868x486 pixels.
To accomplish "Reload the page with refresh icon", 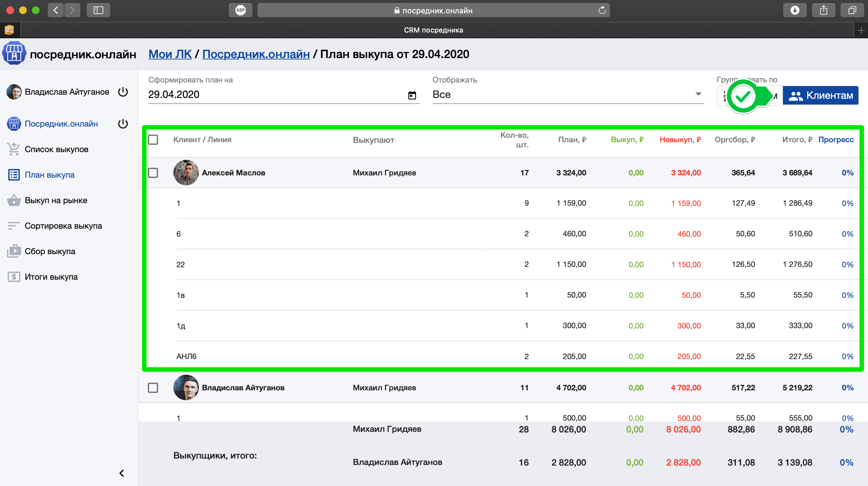I will pyautogui.click(x=602, y=10).
